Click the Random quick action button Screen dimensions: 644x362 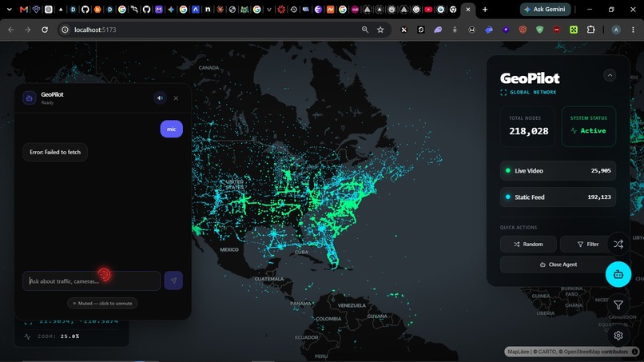pos(528,244)
